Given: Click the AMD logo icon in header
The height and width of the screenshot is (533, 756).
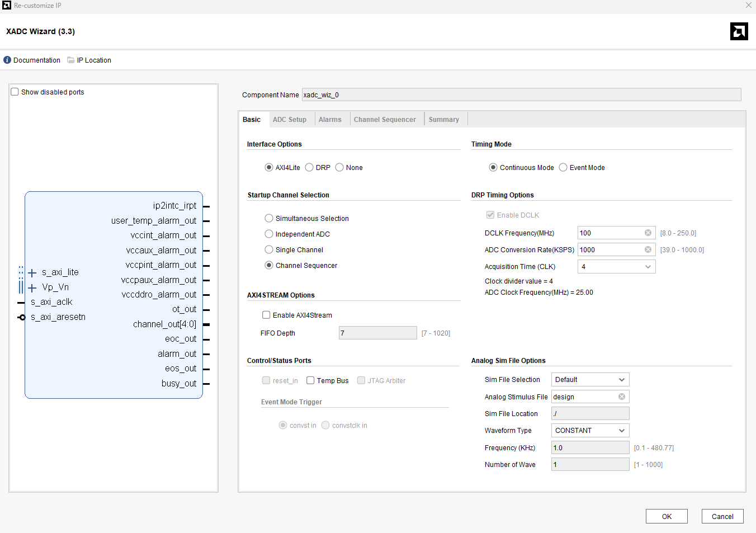Looking at the screenshot, I should [739, 31].
